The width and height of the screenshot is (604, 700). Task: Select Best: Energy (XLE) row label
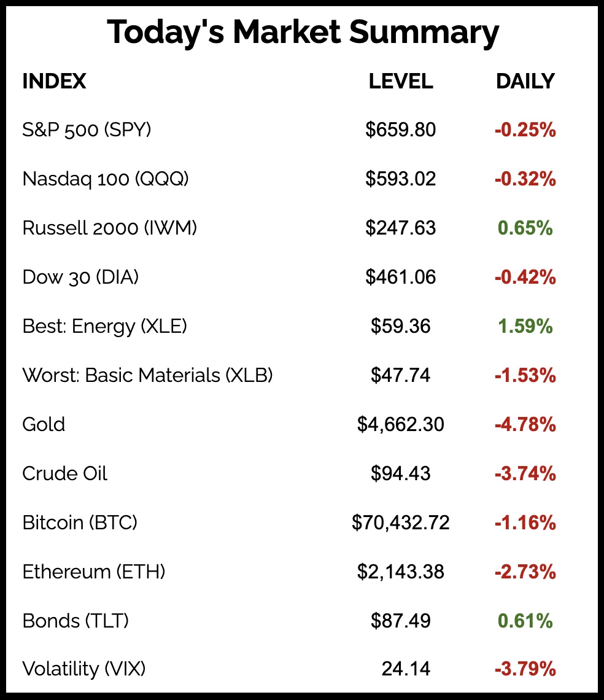pos(104,326)
